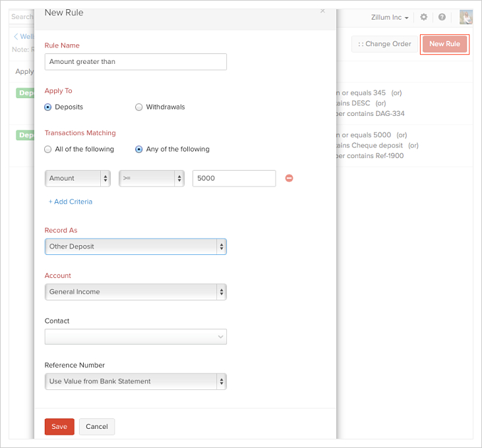Open the help question mark icon
The height and width of the screenshot is (448, 482).
442,17
